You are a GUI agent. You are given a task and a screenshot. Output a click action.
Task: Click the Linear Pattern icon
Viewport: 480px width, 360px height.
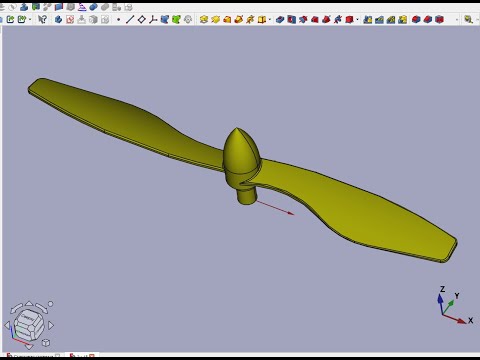point(379,19)
